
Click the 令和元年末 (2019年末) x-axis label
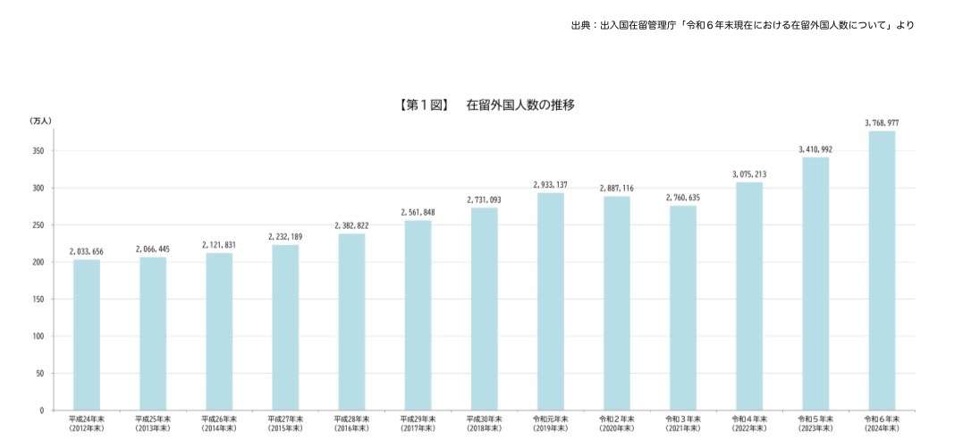550,423
